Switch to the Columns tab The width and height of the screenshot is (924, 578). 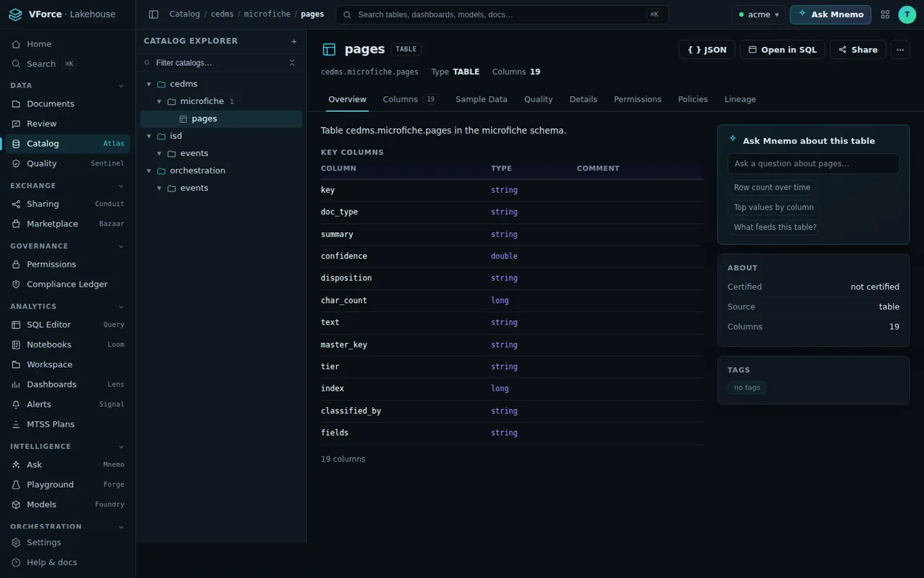click(x=410, y=99)
